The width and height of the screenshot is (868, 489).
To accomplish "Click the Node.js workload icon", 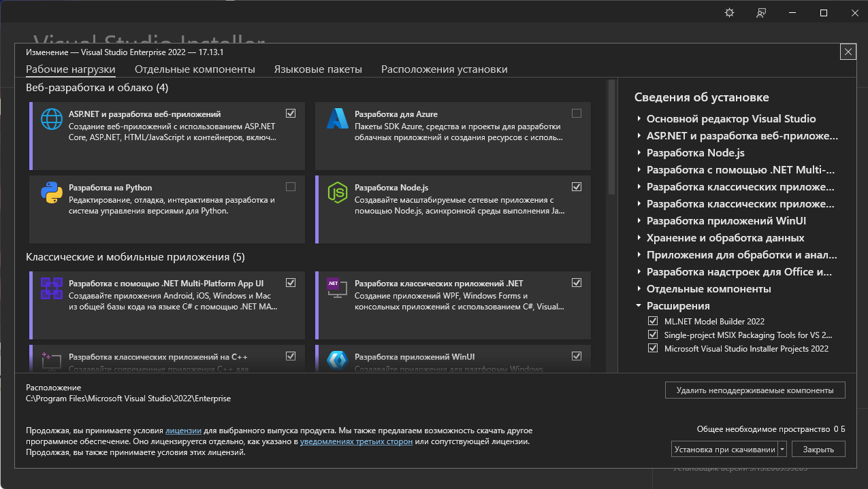I will 338,193.
